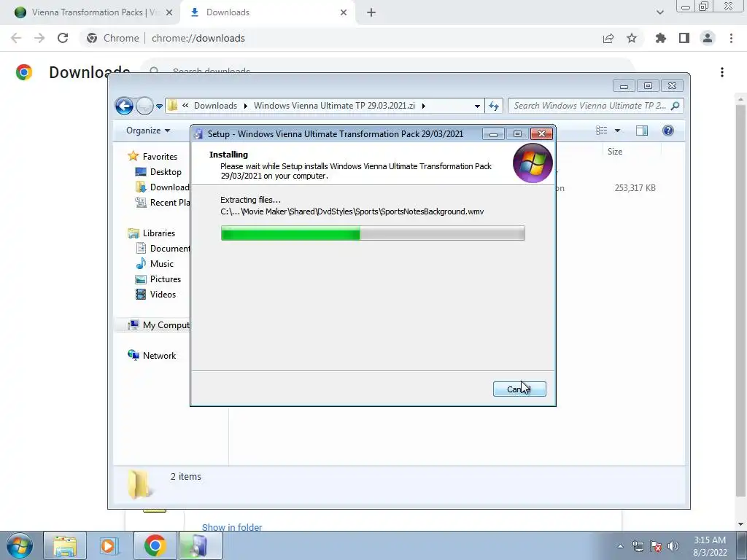Open Chrome profile avatar
747x560 pixels.
pos(708,38)
